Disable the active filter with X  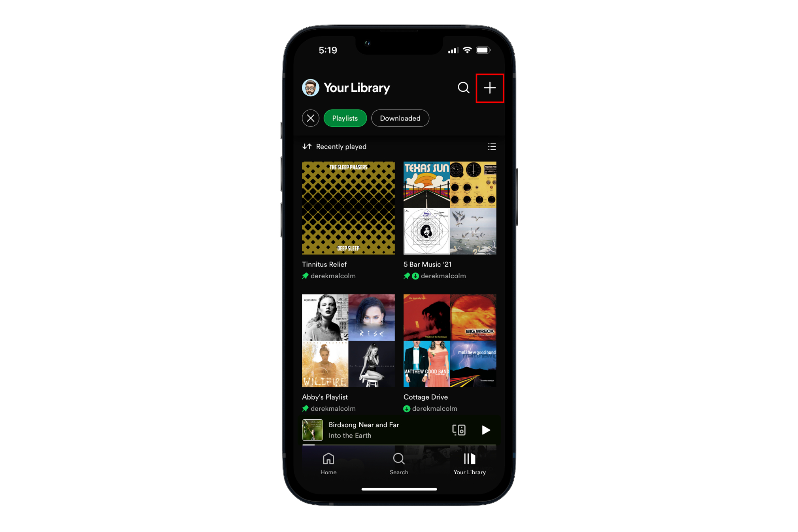311,118
